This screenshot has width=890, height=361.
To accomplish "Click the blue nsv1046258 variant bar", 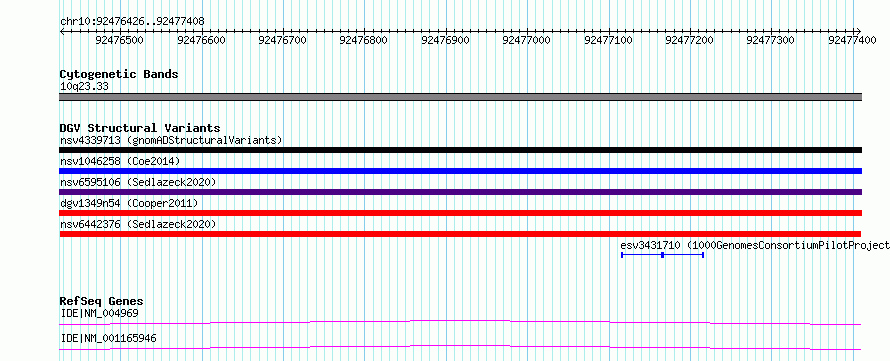I will [461, 171].
